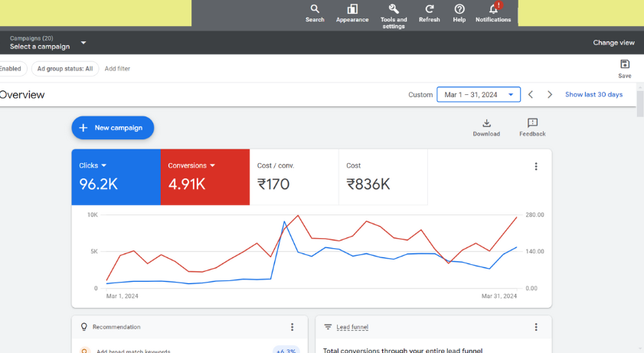Image resolution: width=644 pixels, height=353 pixels.
Task: Click the Refresh icon
Action: tap(430, 9)
